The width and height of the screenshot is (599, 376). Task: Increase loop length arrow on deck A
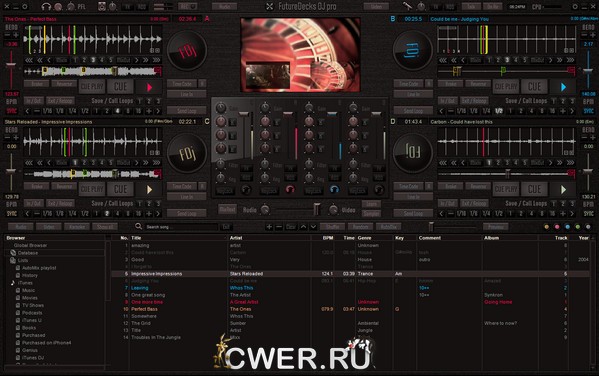point(158,111)
